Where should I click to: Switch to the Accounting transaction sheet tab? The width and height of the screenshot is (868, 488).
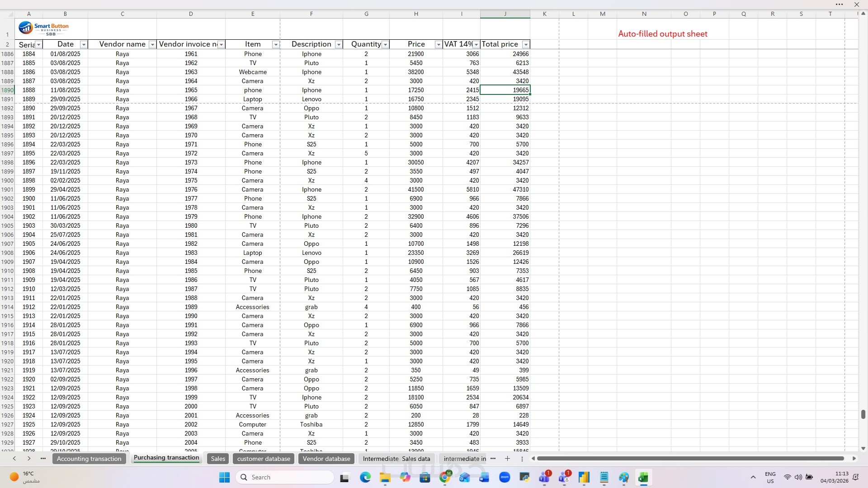89,459
